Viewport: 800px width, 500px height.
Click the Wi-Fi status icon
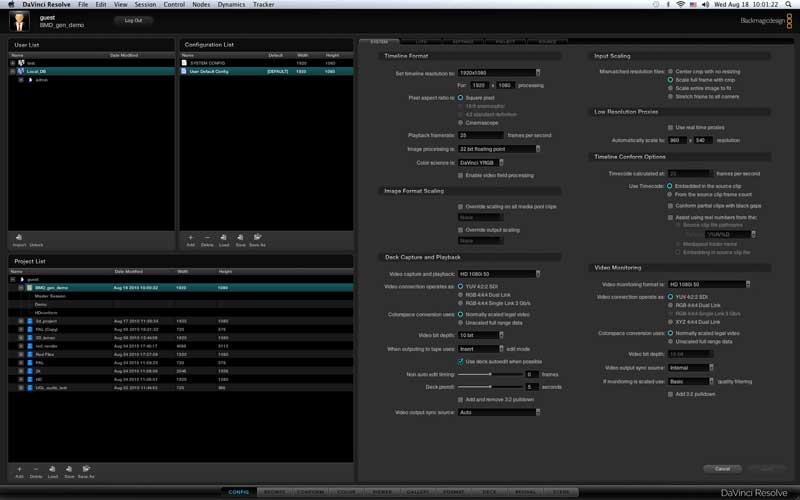(x=680, y=4)
